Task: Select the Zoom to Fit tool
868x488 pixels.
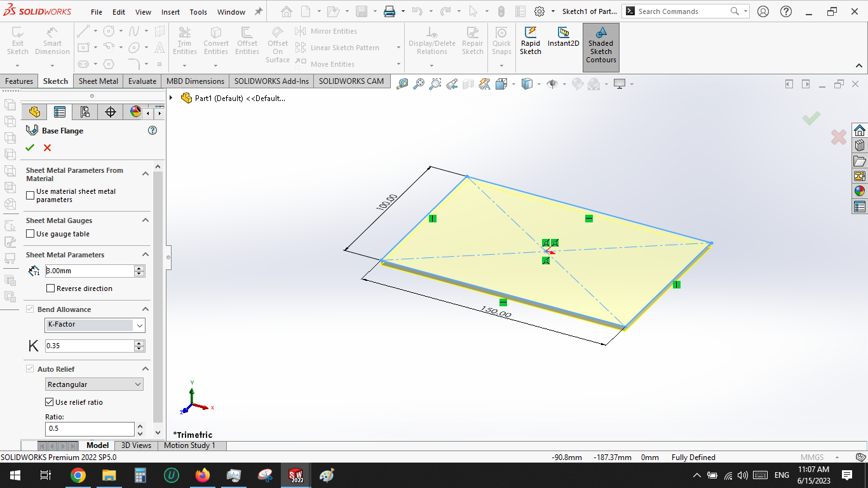Action: click(418, 83)
